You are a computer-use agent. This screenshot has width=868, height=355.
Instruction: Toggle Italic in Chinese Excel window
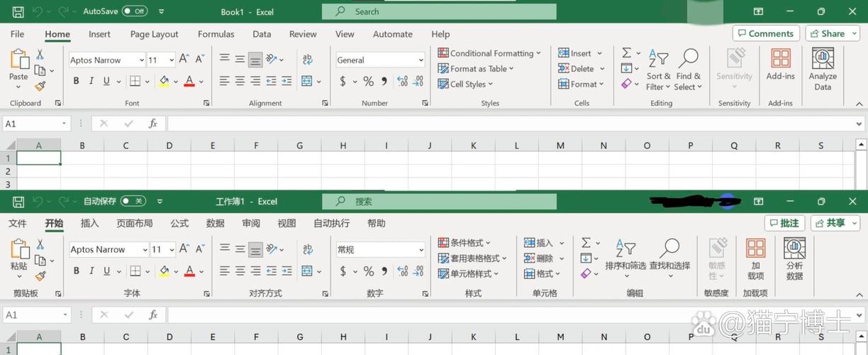click(91, 271)
